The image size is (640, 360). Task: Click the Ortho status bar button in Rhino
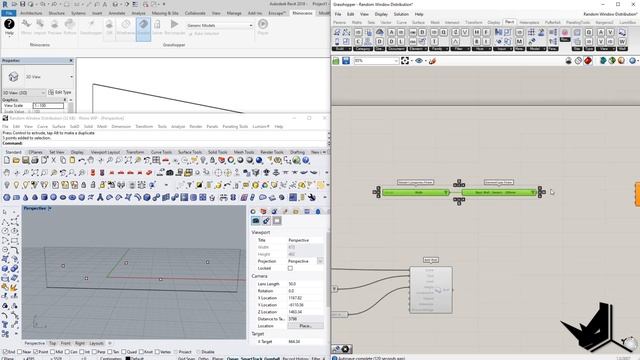pos(203,358)
